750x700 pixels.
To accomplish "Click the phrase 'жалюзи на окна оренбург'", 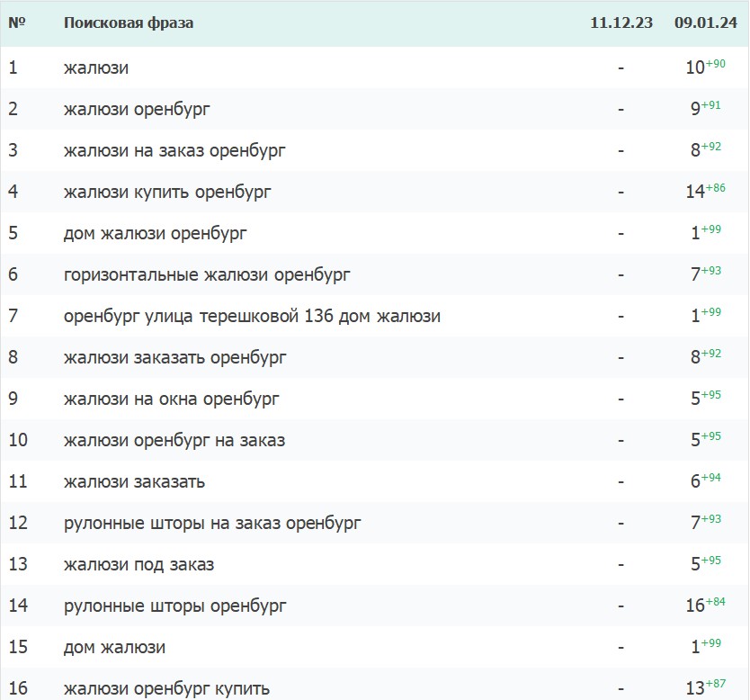I will point(172,399).
